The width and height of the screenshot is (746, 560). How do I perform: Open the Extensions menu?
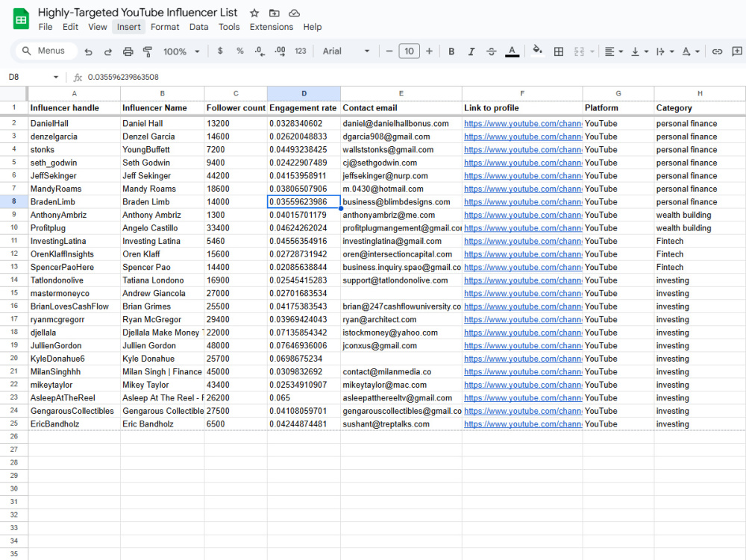[x=272, y=27]
